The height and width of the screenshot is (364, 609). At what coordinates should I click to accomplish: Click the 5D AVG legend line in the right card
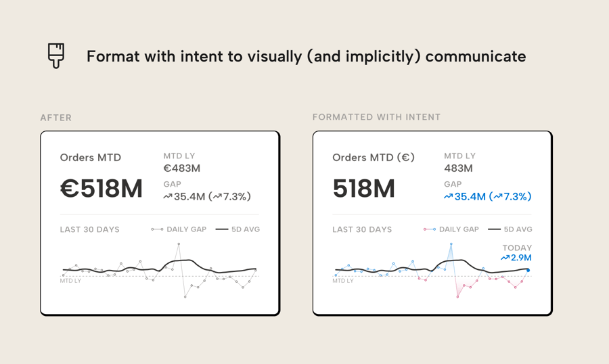[x=494, y=229]
